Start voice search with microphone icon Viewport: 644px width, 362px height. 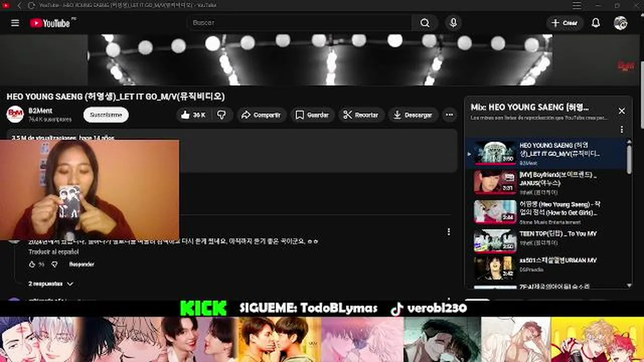click(x=453, y=23)
